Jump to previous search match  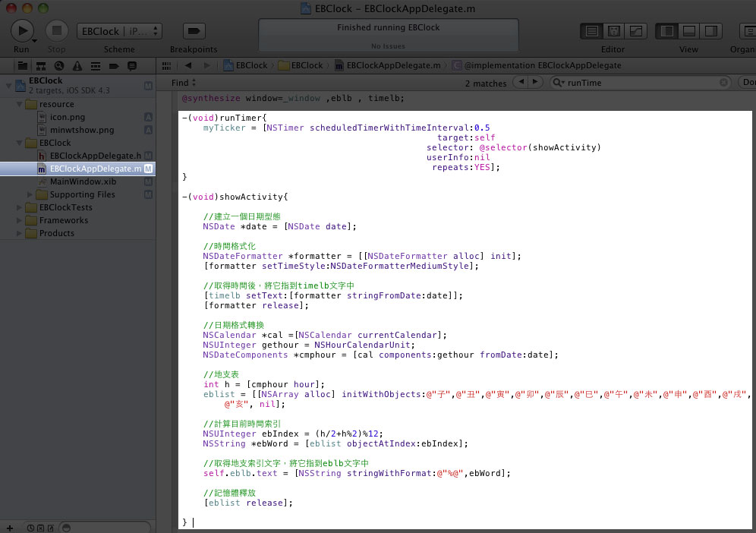coord(520,82)
